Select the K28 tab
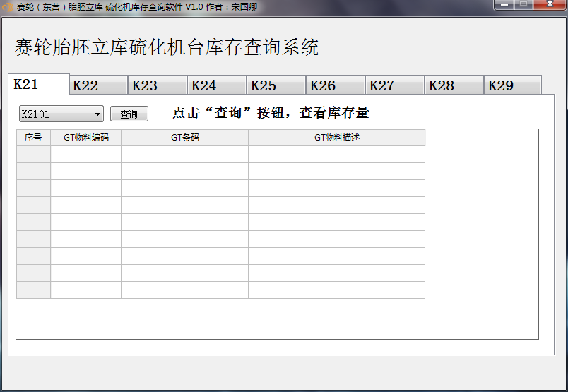This screenshot has height=392, width=568. pyautogui.click(x=455, y=85)
